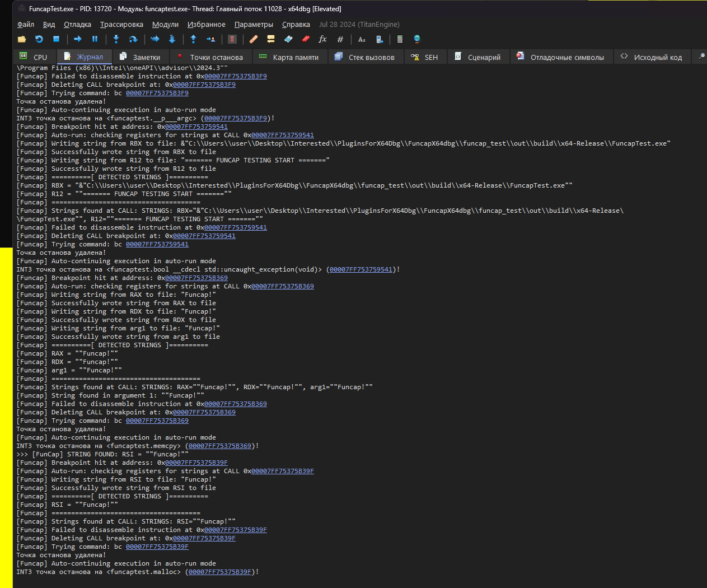
Task: Click the Step Into toolbar icon
Action: [x=116, y=39]
